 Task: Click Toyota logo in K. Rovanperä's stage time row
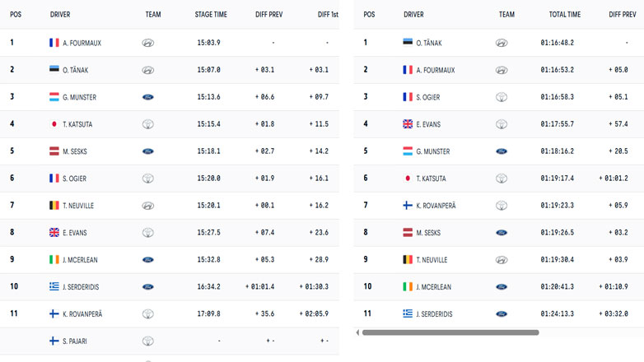click(x=147, y=313)
